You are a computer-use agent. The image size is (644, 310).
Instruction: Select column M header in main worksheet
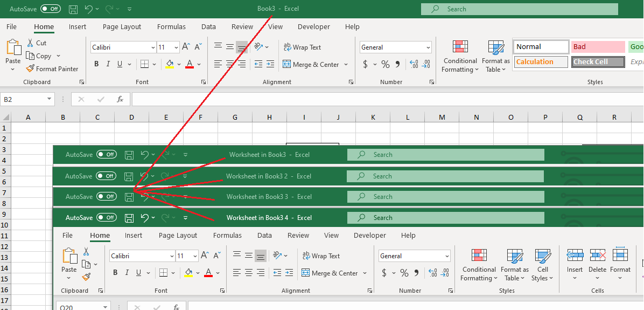[442, 117]
